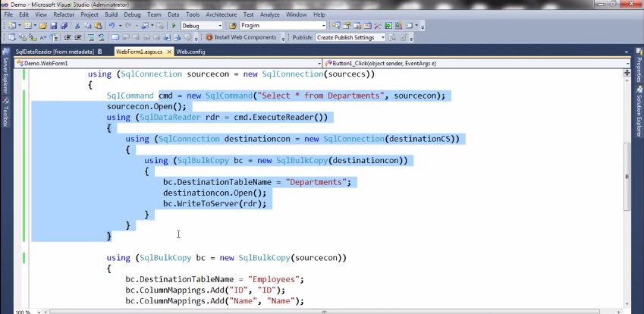
Task: Click the Command Window icon
Action: (409, 26)
